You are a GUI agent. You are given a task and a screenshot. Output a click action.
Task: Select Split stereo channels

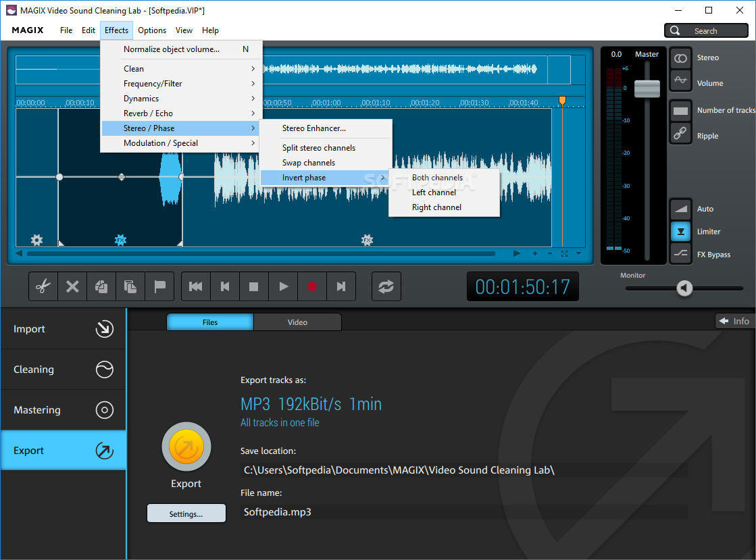coord(326,148)
